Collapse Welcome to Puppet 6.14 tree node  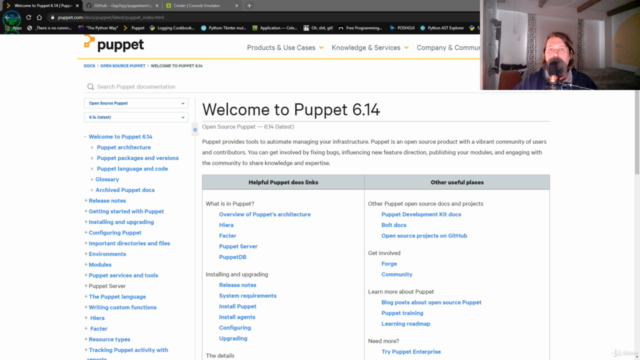point(85,137)
